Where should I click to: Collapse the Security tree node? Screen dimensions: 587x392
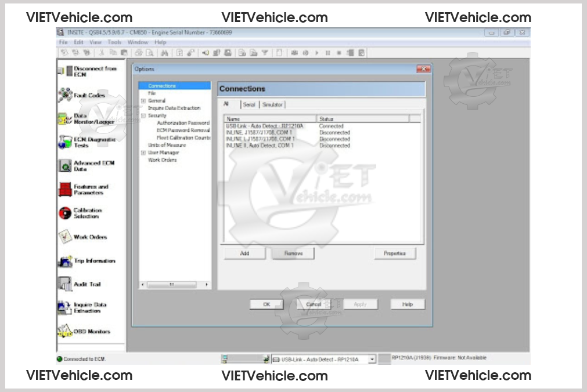tap(143, 116)
